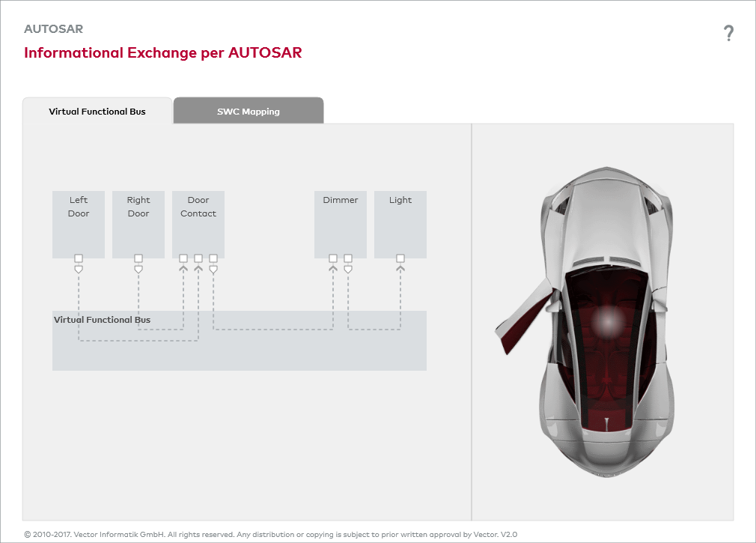Image resolution: width=756 pixels, height=543 pixels.
Task: Click the glowing interior light in the car
Action: coord(608,322)
